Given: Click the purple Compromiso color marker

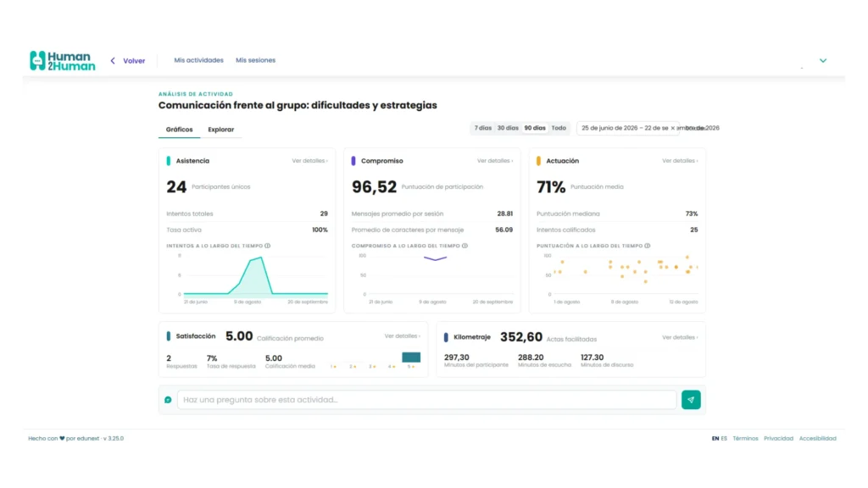Looking at the screenshot, I should point(353,161).
